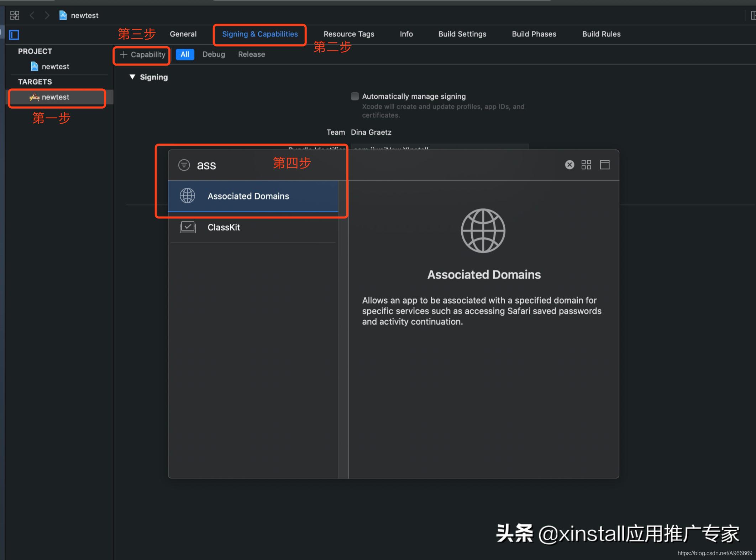Image resolution: width=756 pixels, height=560 pixels.
Task: Select the Associated Domains globe icon
Action: coord(188,196)
